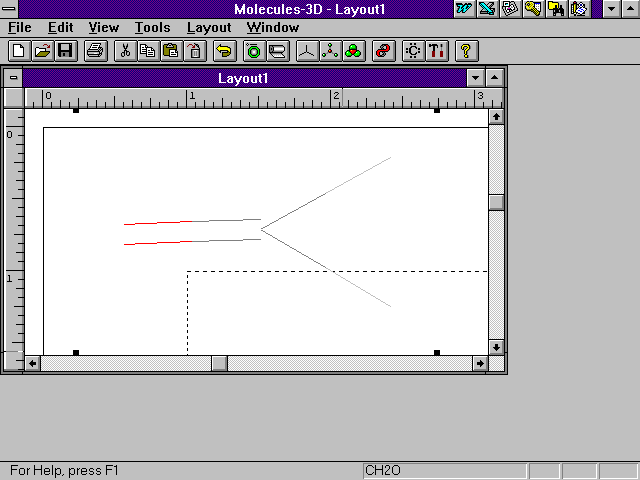
Task: Click the Lewis dot structure C icon
Action: [x=413, y=51]
